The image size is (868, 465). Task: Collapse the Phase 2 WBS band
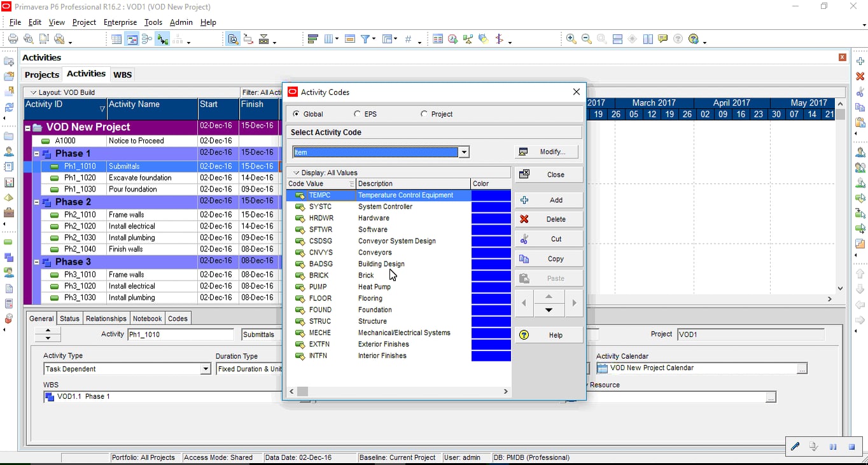pyautogui.click(x=37, y=202)
